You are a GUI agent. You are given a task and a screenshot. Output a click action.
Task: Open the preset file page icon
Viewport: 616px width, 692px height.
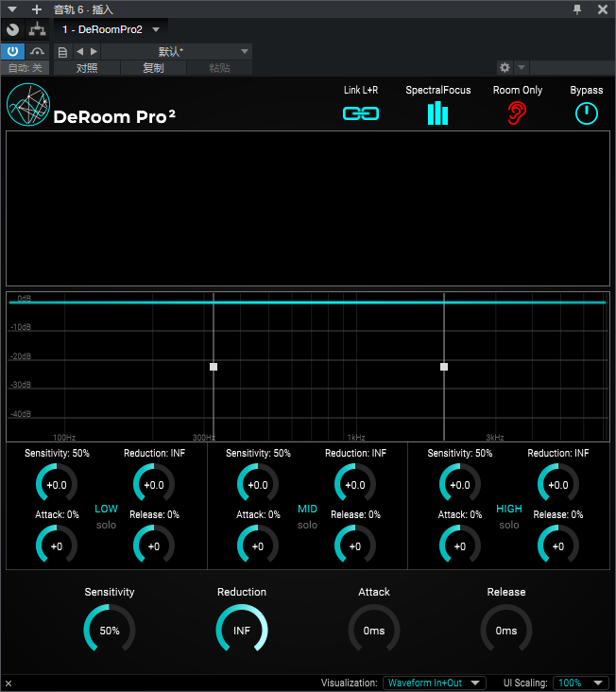point(62,52)
